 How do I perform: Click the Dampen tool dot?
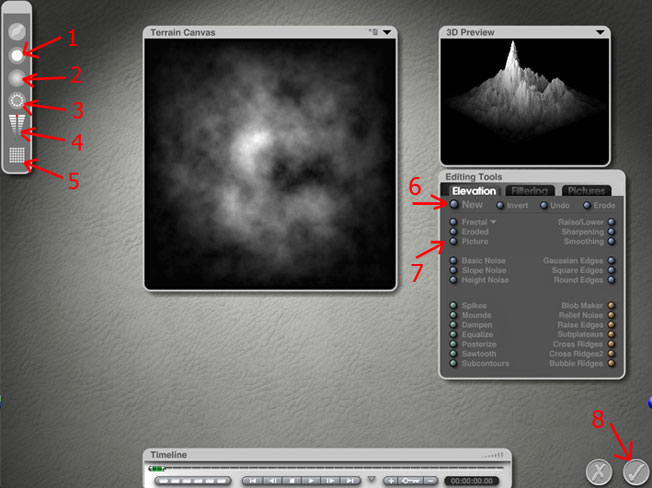(x=454, y=325)
